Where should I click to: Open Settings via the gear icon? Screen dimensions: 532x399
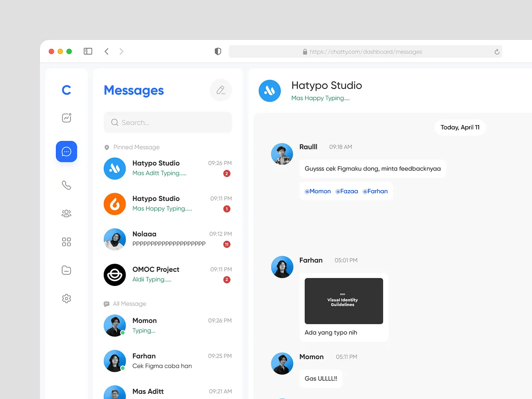tap(66, 298)
